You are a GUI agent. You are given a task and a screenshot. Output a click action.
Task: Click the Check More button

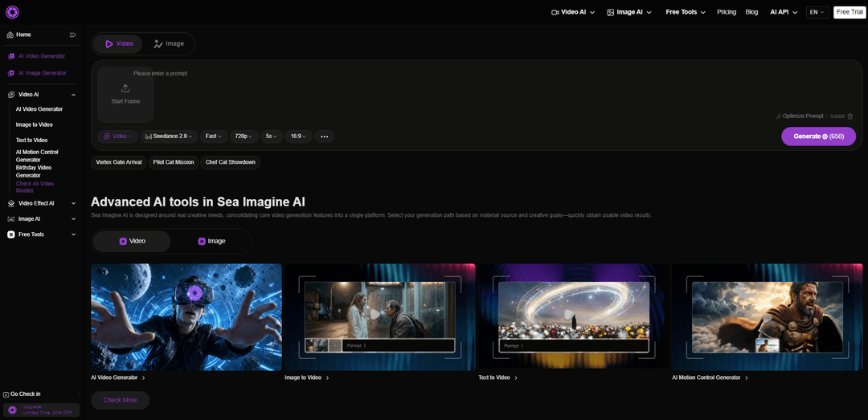(120, 400)
